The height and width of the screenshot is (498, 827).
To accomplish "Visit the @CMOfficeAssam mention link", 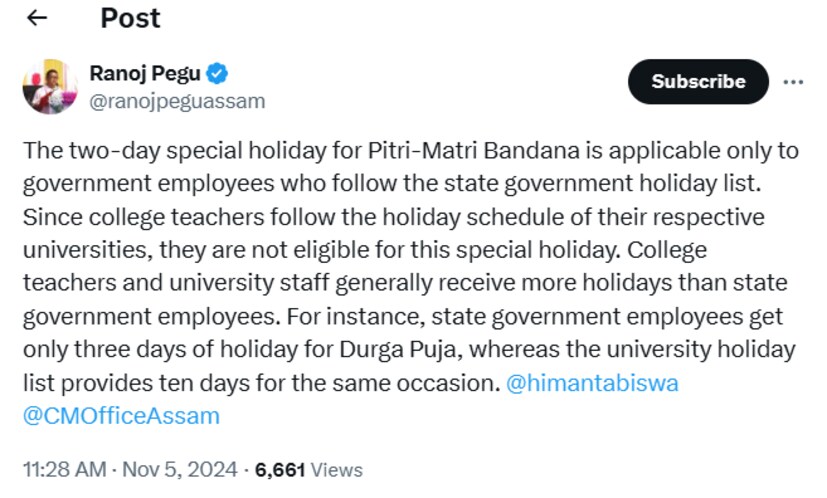I will tap(120, 415).
